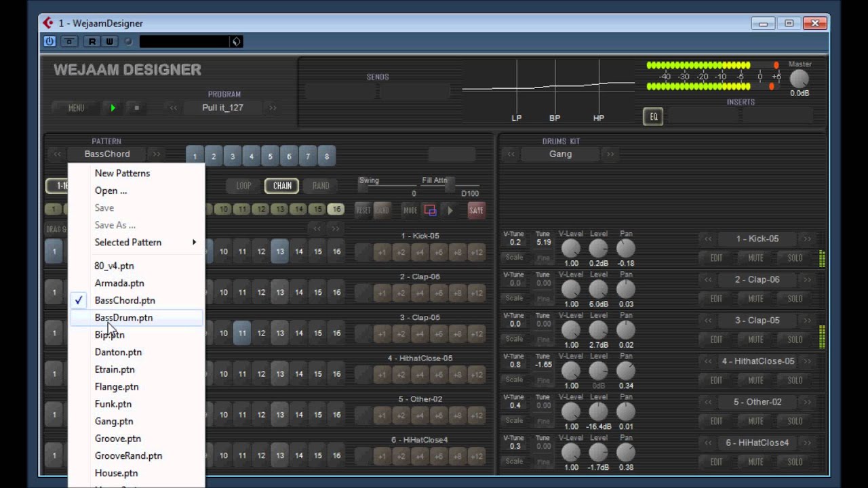Toggle the plug-in power bypass button
Viewport: 868px width, 488px height.
click(50, 41)
